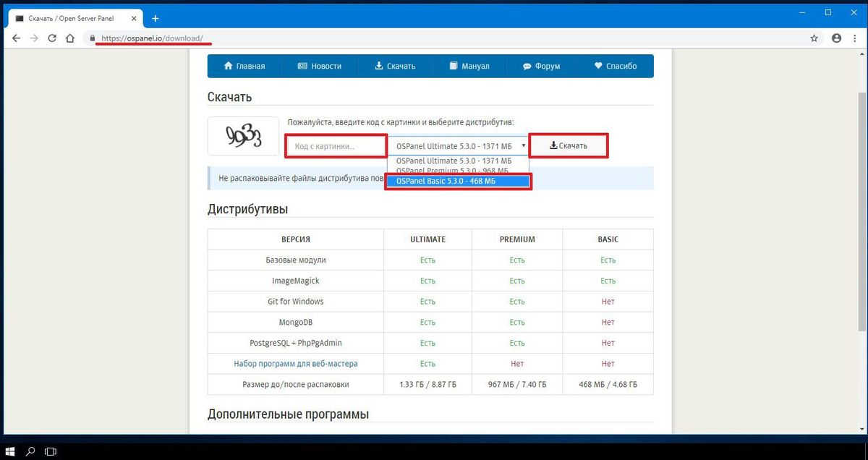Choose OSPanel Basic 5.3.0 - 468 МБ option

point(459,181)
